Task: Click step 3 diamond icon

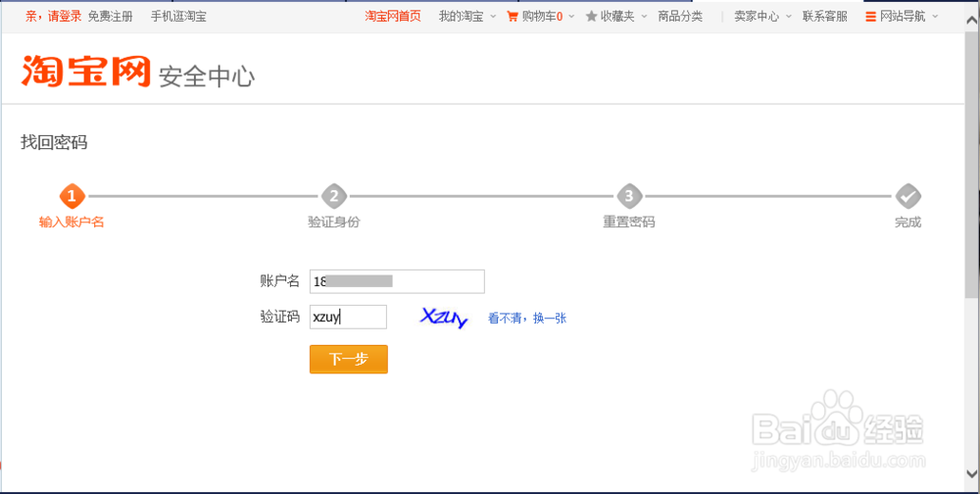Action: (629, 196)
